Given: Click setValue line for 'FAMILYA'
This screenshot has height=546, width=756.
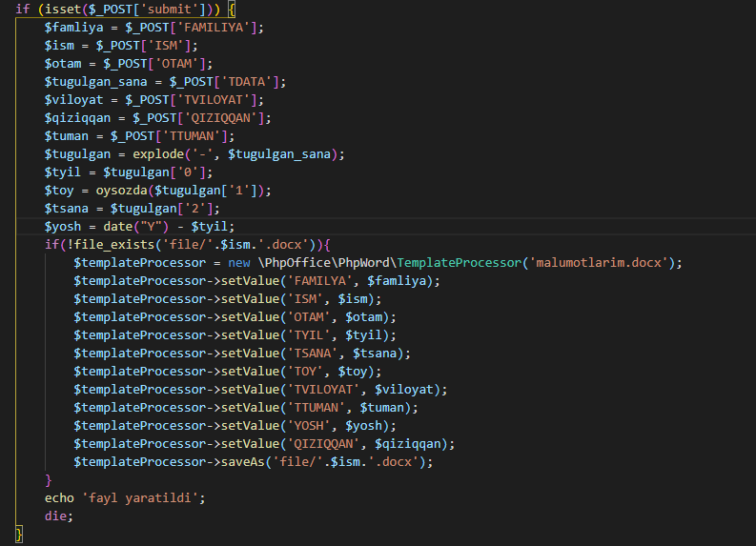Looking at the screenshot, I should pyautogui.click(x=256, y=281).
